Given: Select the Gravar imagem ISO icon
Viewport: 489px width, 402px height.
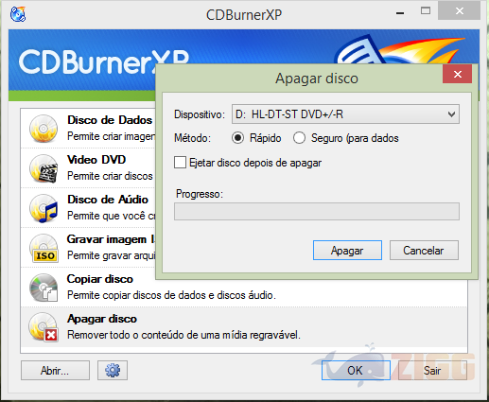Looking at the screenshot, I should (43, 248).
